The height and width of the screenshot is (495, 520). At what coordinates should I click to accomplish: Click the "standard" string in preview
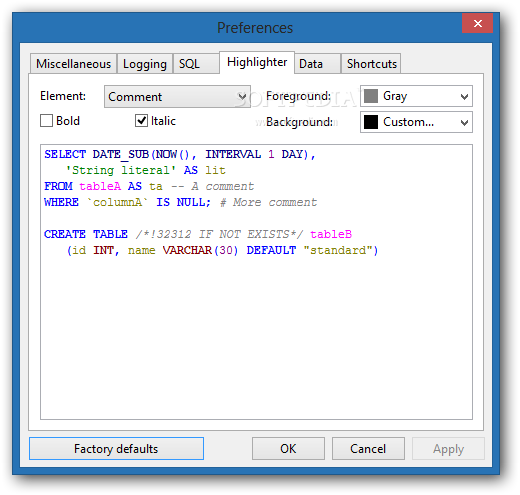(x=337, y=250)
